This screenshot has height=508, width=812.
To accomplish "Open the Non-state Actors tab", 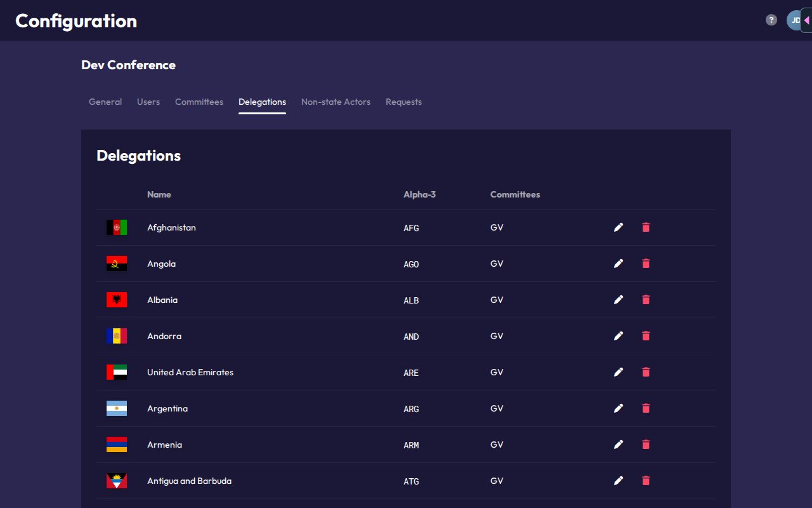I will click(336, 102).
